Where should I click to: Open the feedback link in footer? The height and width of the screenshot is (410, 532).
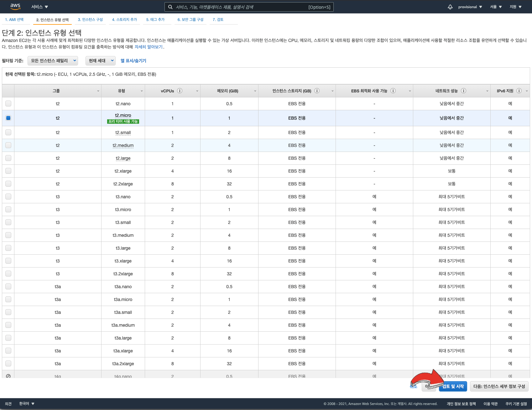[x=8, y=404]
